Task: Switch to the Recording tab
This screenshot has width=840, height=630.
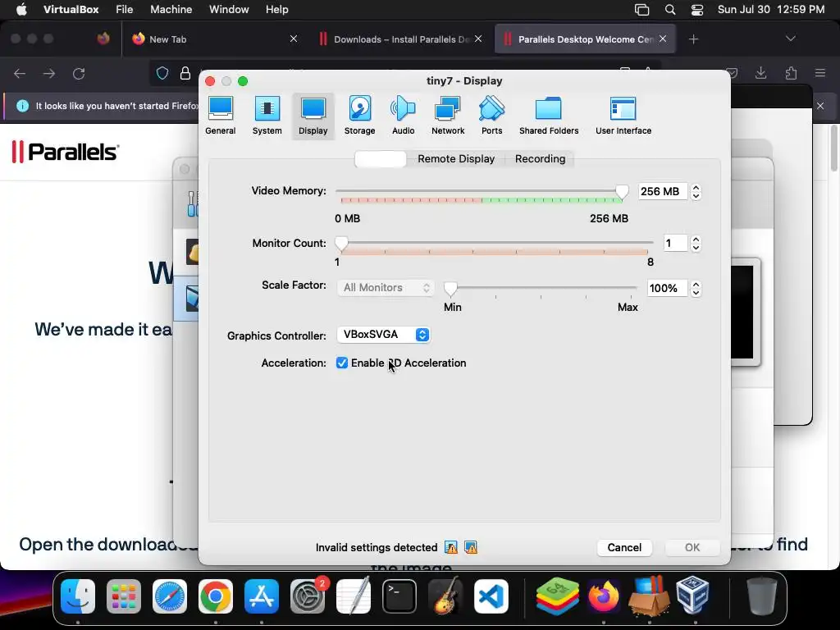Action: (540, 158)
